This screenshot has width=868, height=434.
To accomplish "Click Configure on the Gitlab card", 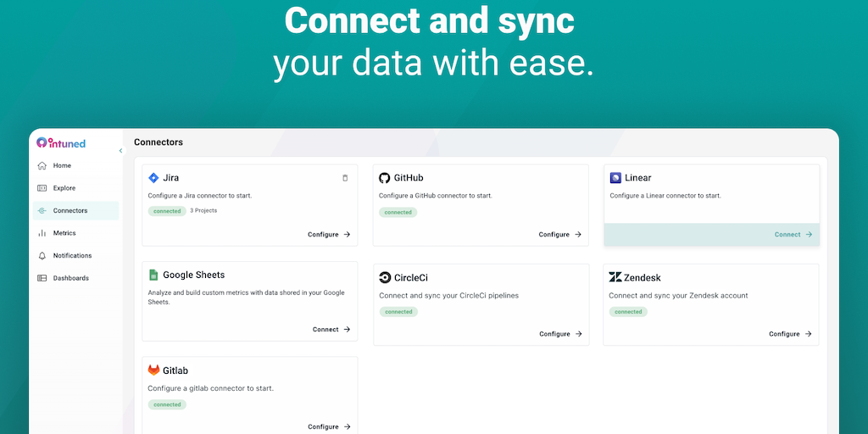I will 323,427.
